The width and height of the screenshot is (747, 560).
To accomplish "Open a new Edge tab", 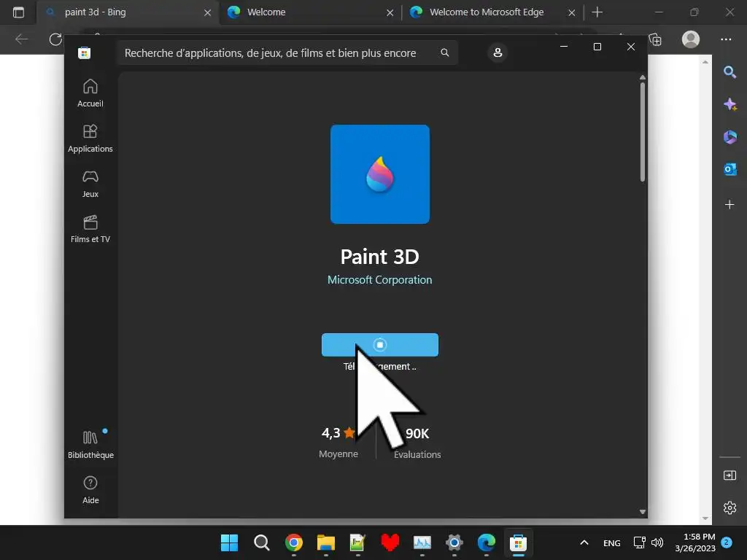I will pyautogui.click(x=597, y=12).
